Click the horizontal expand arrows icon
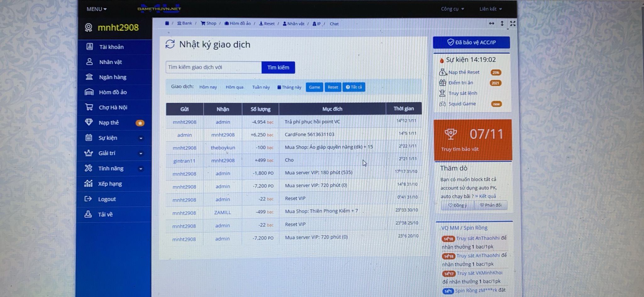The height and width of the screenshot is (297, 644). pos(491,24)
